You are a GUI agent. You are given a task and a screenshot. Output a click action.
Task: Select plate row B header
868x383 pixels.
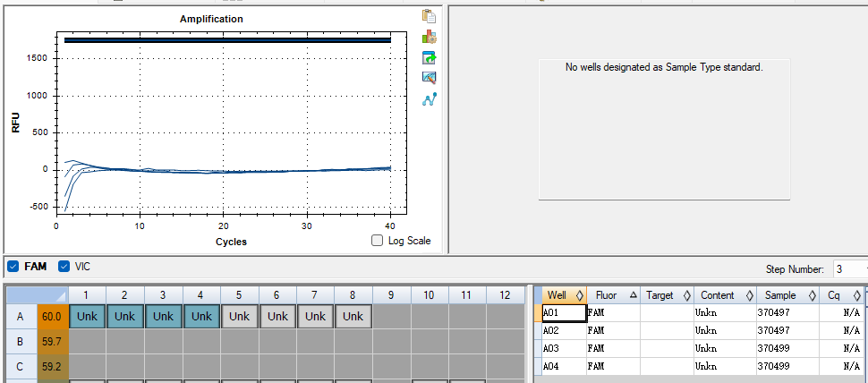click(21, 342)
